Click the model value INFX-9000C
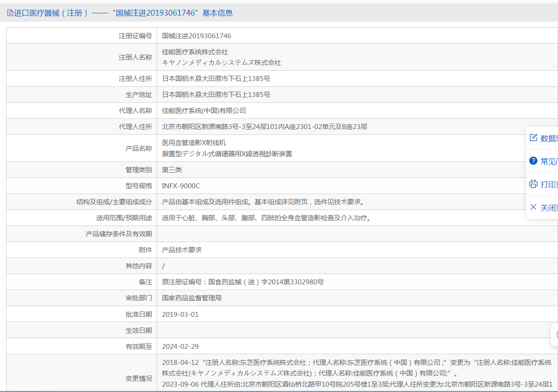Viewport: 558px width, 392px height. click(181, 186)
